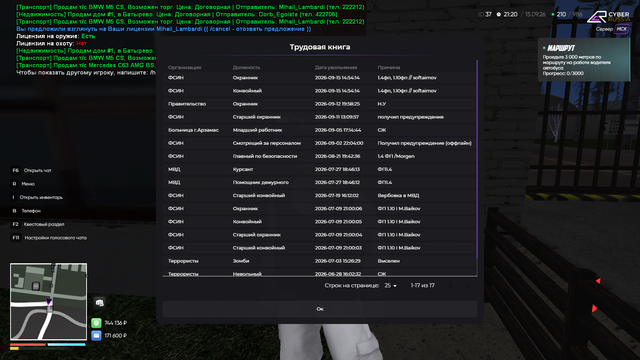Click the date 2026-07-09 21:00:06

(338, 209)
